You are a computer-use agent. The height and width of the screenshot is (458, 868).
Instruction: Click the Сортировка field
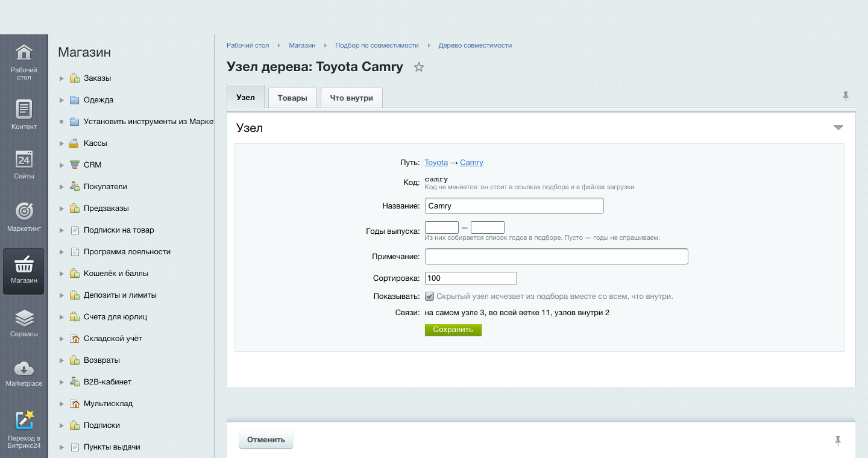tap(471, 278)
